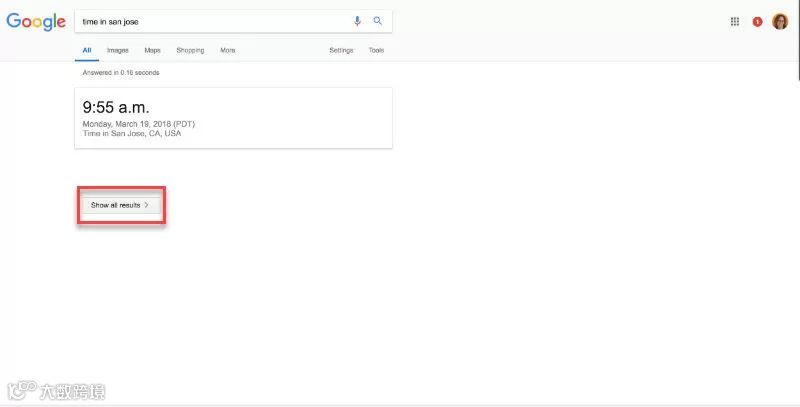
Task: Click the Google logo
Action: point(36,22)
